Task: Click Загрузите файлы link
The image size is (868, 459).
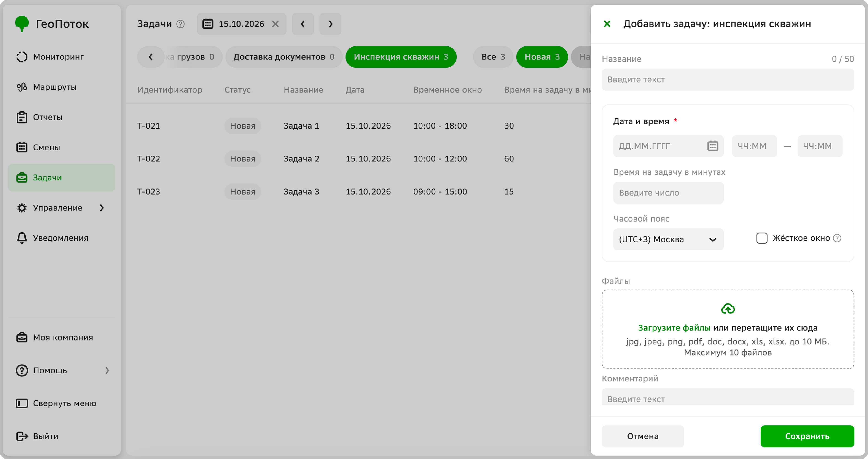Action: pos(674,327)
